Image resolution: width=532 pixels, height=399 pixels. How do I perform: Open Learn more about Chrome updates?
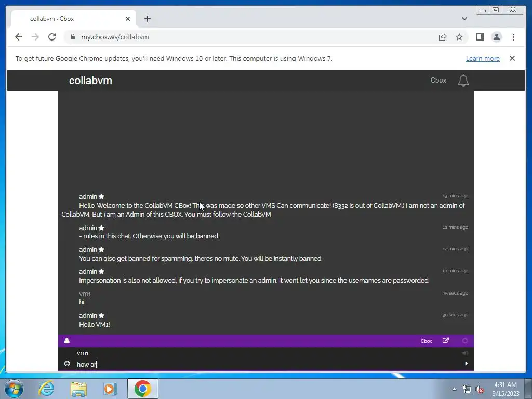[483, 58]
